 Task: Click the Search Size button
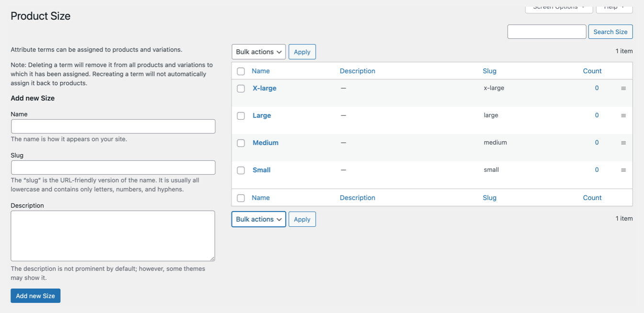tap(610, 32)
